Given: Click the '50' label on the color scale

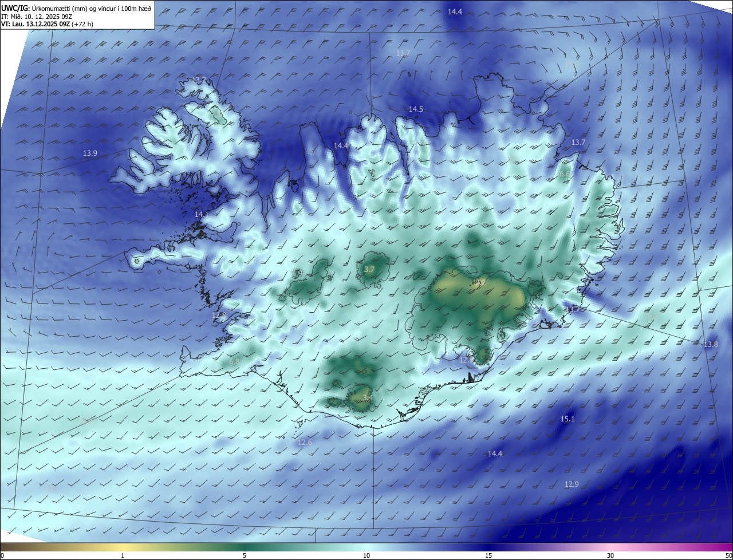Looking at the screenshot, I should 728,555.
